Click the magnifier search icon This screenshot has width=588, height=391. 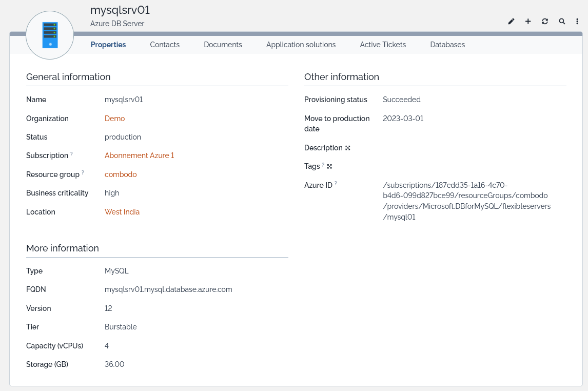tap(562, 22)
